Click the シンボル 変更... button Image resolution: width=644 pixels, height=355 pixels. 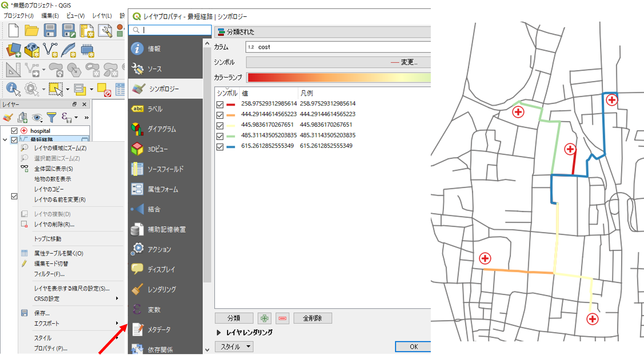pos(338,62)
